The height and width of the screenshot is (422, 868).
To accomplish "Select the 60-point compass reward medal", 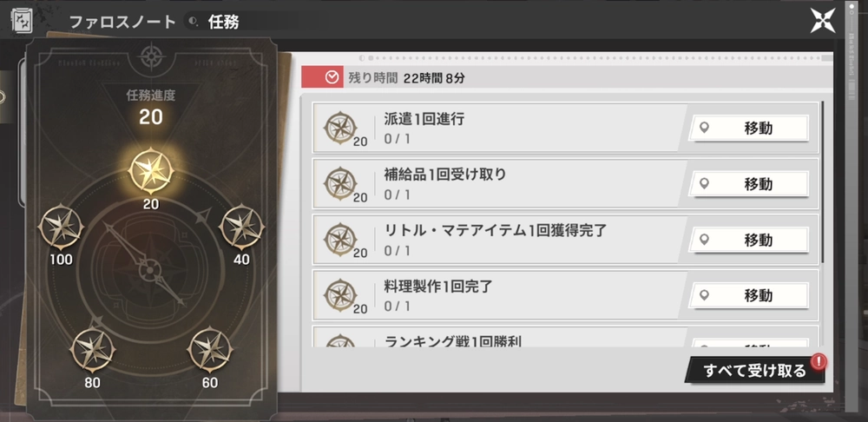I will coord(210,348).
